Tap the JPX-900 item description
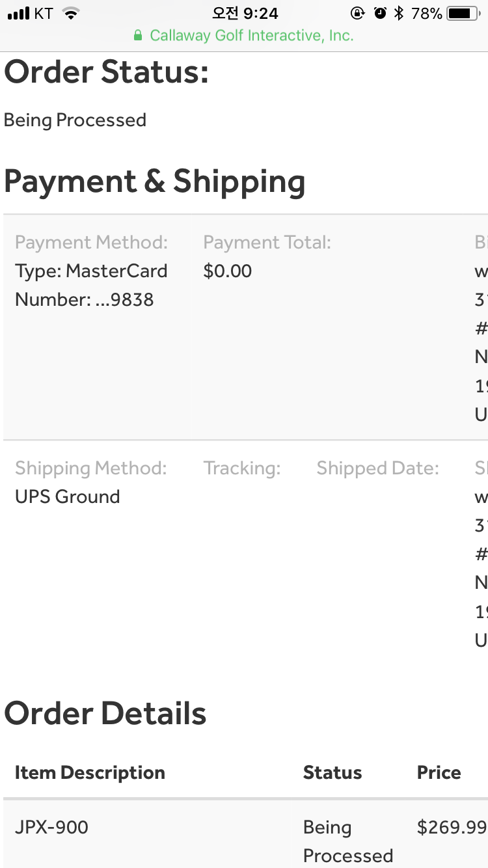 [x=51, y=828]
